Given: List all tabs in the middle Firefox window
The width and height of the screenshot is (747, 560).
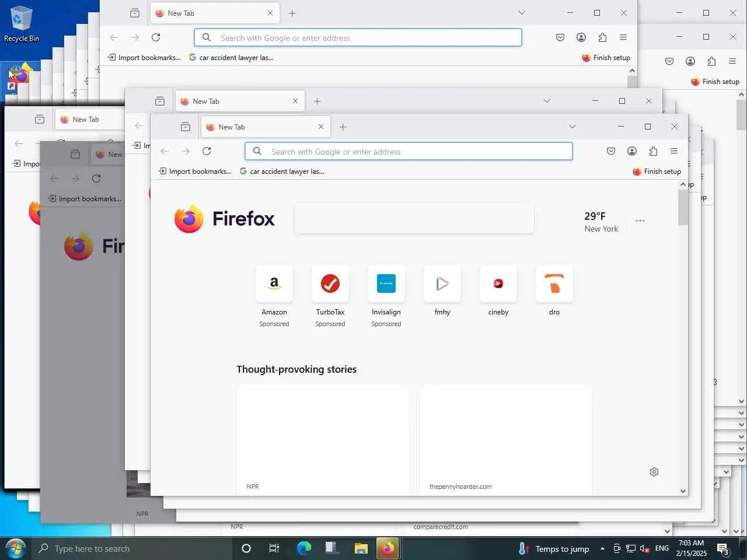Looking at the screenshot, I should click(x=547, y=101).
